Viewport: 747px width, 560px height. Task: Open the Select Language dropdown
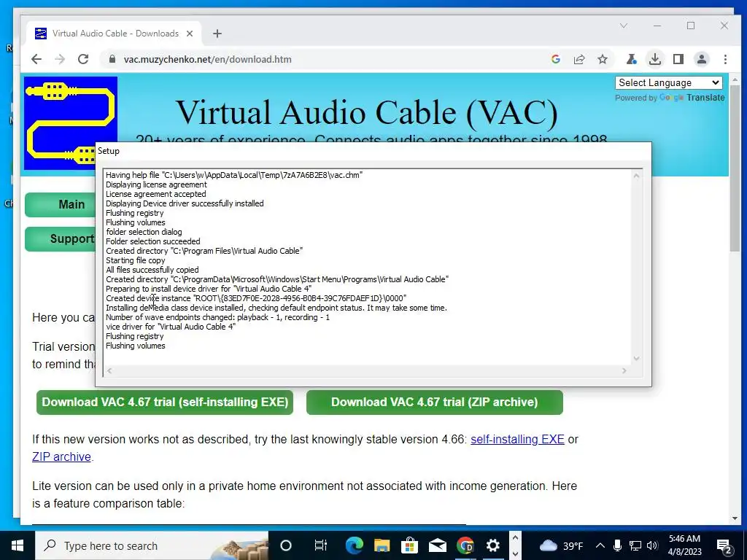coord(669,82)
